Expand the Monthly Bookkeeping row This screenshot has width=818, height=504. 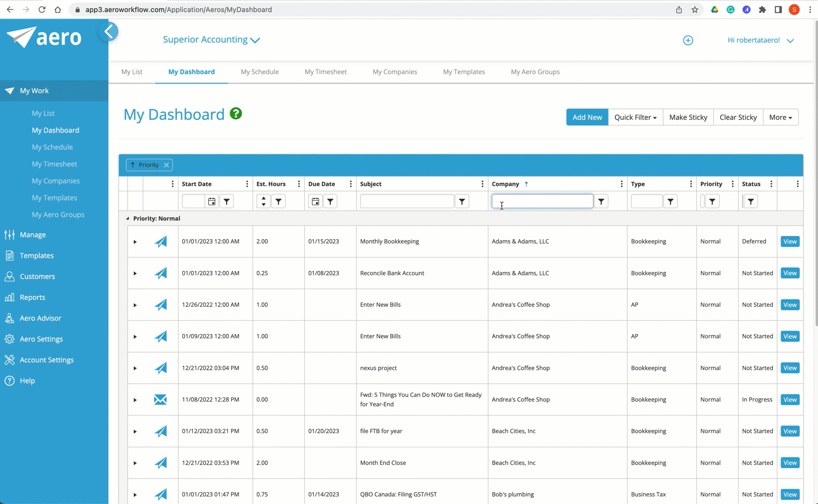coord(135,242)
